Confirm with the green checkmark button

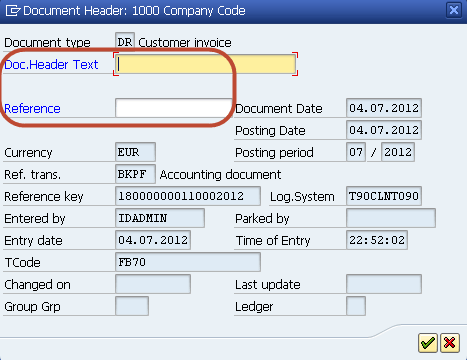pos(428,343)
